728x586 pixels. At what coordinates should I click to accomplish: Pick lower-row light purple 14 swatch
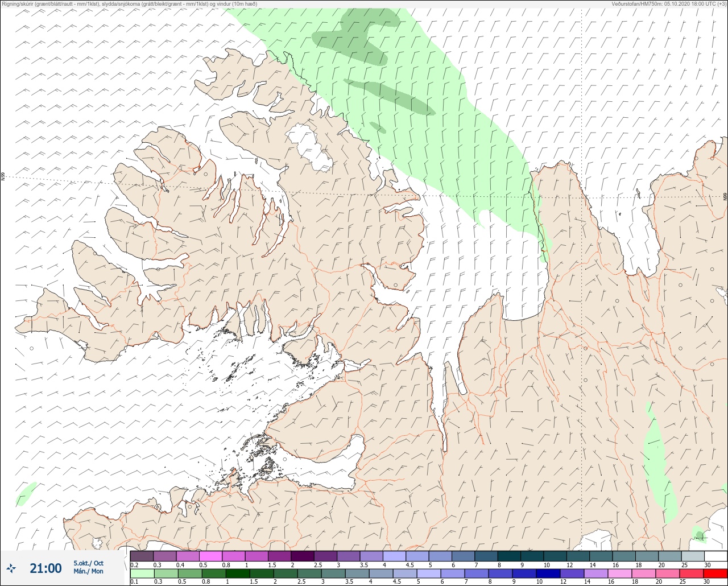tap(596, 573)
